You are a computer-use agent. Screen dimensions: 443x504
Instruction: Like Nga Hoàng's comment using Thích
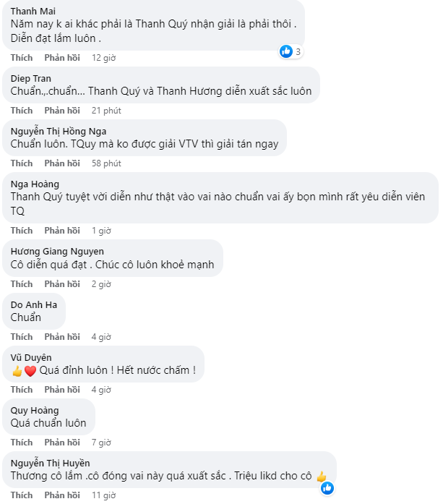22,231
